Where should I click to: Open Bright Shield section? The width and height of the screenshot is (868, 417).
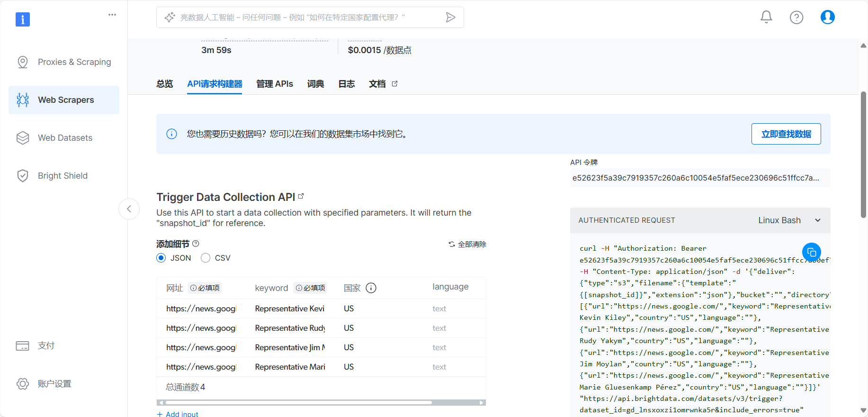click(x=64, y=176)
